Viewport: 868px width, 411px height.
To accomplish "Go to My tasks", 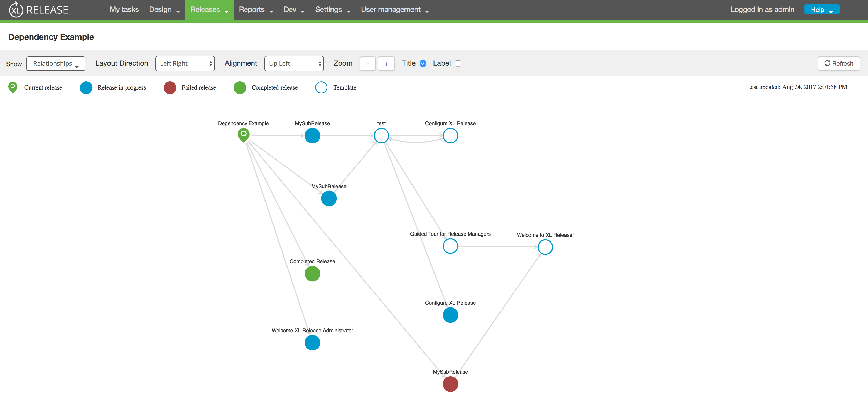I will (124, 10).
